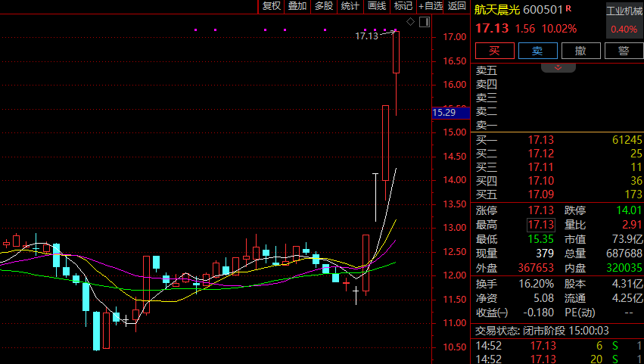This screenshot has width=644, height=364.
Task: Click the blue 卖 sell button
Action: 537,51
